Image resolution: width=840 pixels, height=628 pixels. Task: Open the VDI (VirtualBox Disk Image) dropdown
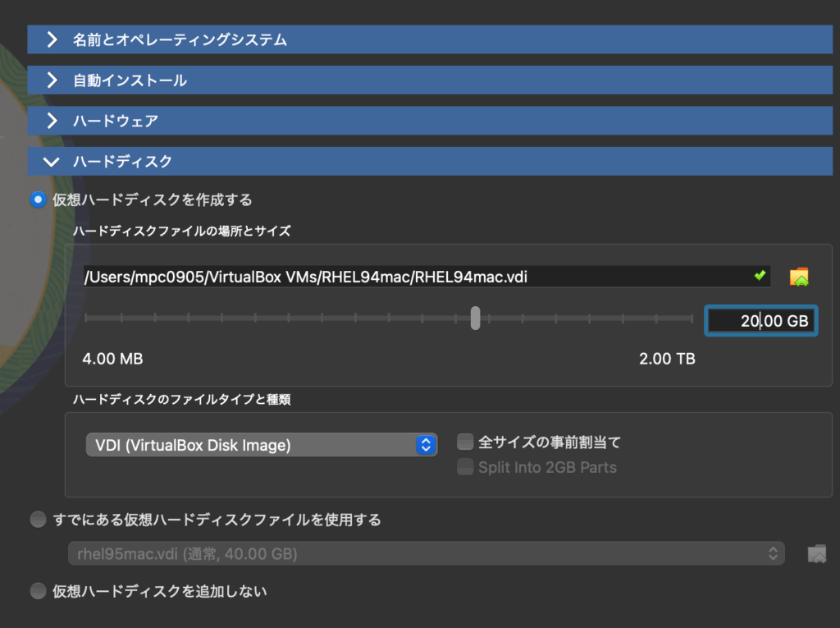coord(261,445)
